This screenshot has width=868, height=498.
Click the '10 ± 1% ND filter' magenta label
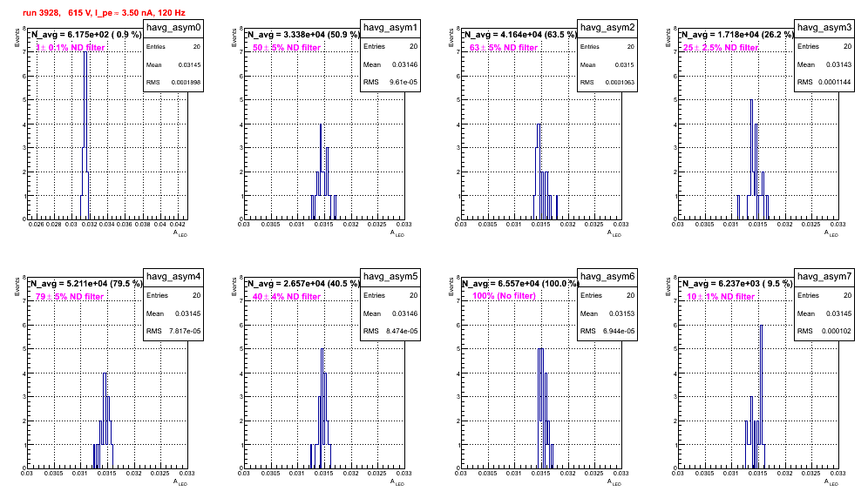click(x=721, y=297)
